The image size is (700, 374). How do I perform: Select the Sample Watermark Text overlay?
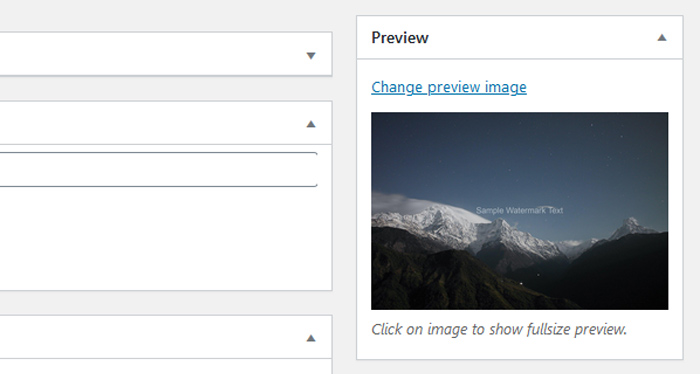click(519, 210)
